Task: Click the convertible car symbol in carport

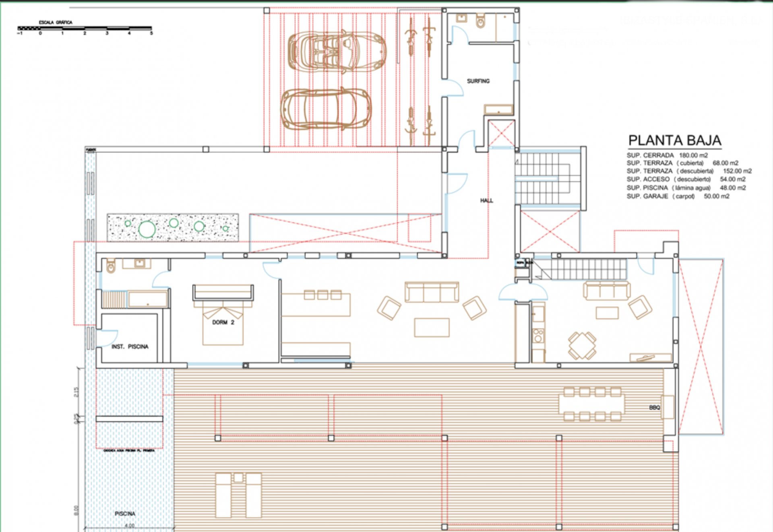Action: (x=337, y=52)
